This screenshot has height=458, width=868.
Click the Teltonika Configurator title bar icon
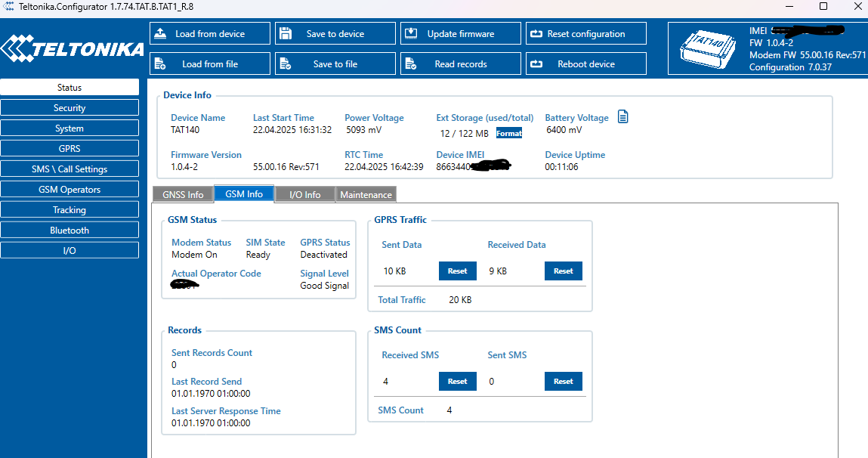[8, 7]
